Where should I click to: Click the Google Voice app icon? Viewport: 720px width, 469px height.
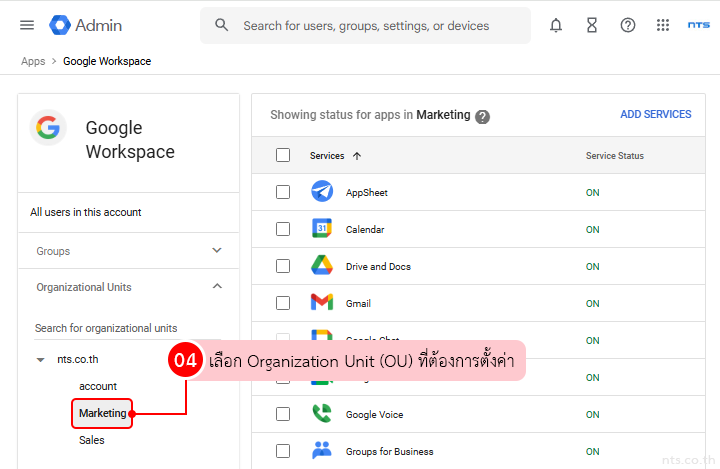coord(321,414)
